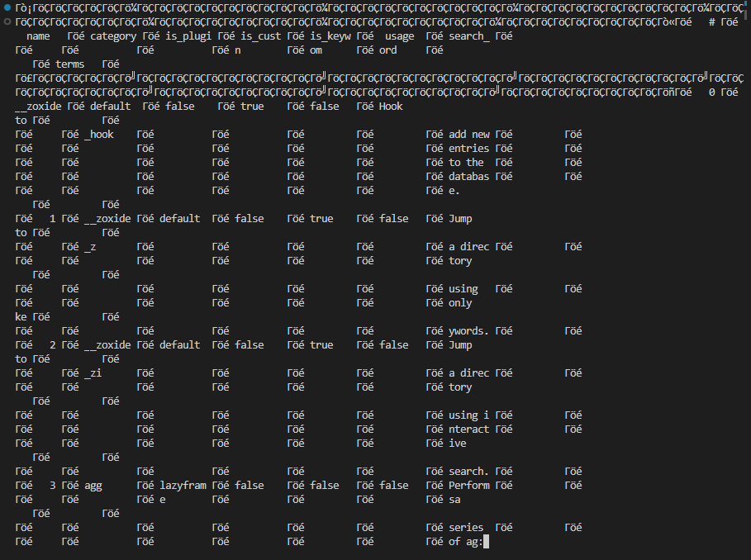Select the 'is_keyw' column header
Viewport: 751px width, 560px height.
(x=330, y=36)
